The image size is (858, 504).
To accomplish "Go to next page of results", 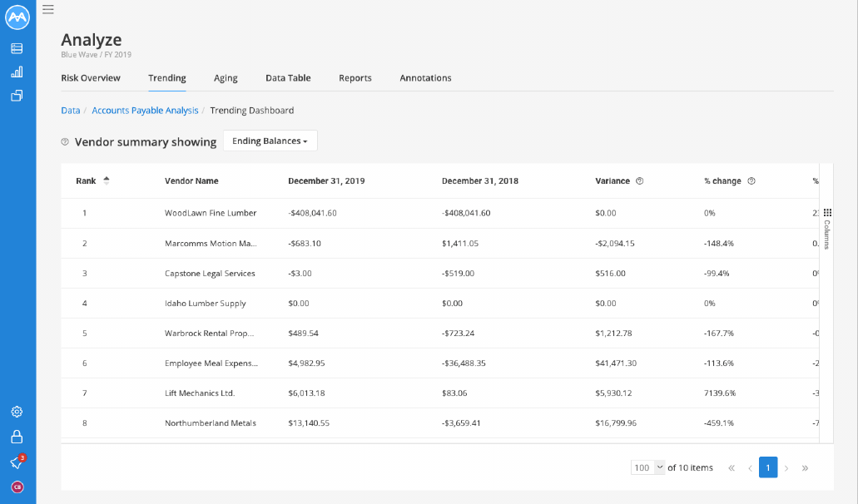I will [x=786, y=468].
